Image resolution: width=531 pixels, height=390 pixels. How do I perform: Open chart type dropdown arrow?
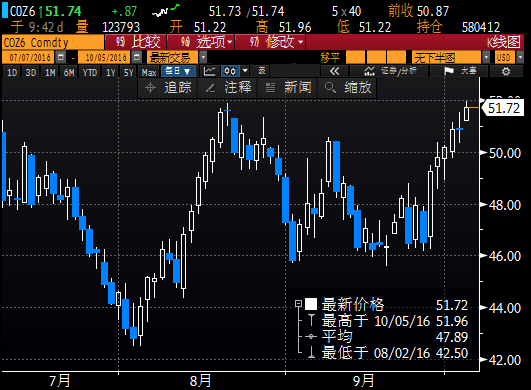pyautogui.click(x=245, y=71)
